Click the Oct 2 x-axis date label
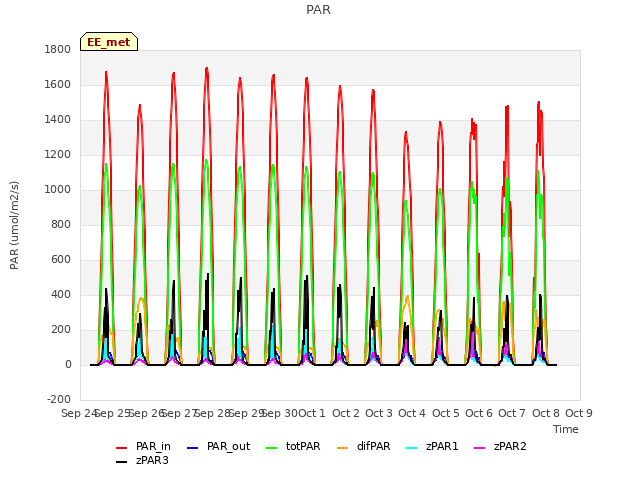Screen dimensions: 640x480 (x=346, y=413)
